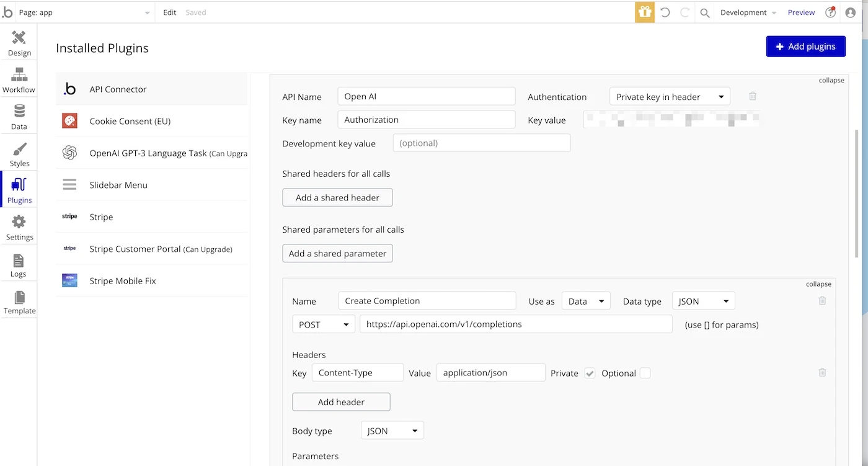868x466 pixels.
Task: Open the Data tab icon
Action: [19, 112]
